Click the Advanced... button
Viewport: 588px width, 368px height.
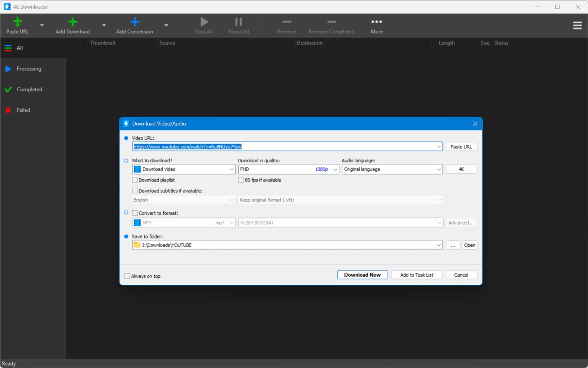(x=461, y=223)
